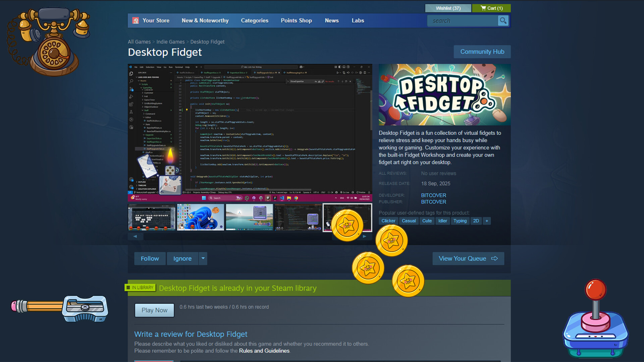Select the first screenshot thumbnail

coord(151,217)
